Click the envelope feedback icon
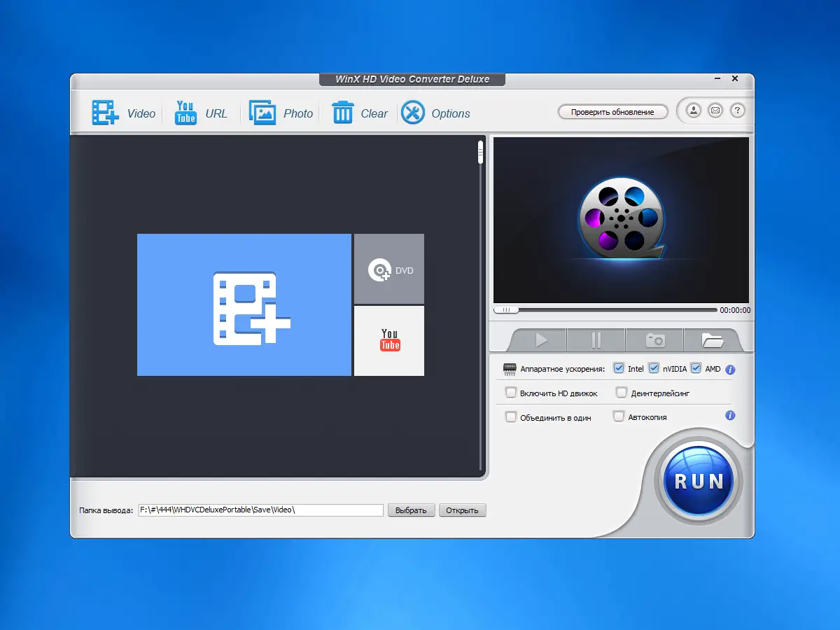840x630 pixels. pyautogui.click(x=715, y=110)
